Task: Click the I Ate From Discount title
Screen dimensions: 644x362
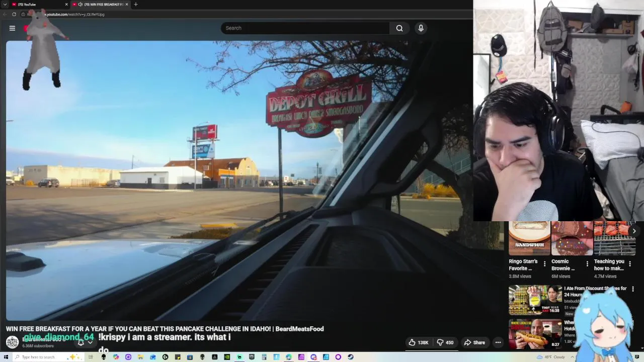Action: click(595, 292)
